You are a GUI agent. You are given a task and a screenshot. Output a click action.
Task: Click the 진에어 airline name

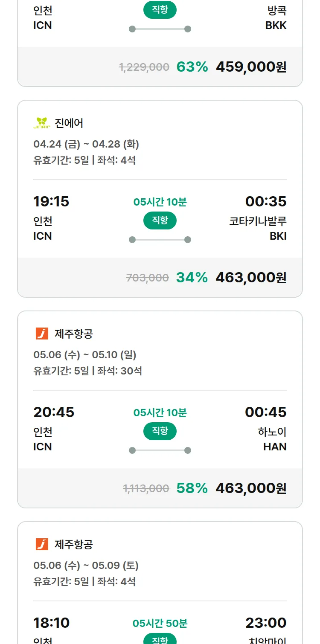[69, 123]
